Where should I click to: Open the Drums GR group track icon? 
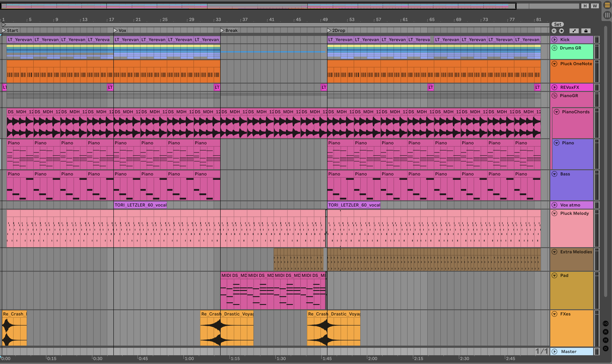click(554, 48)
